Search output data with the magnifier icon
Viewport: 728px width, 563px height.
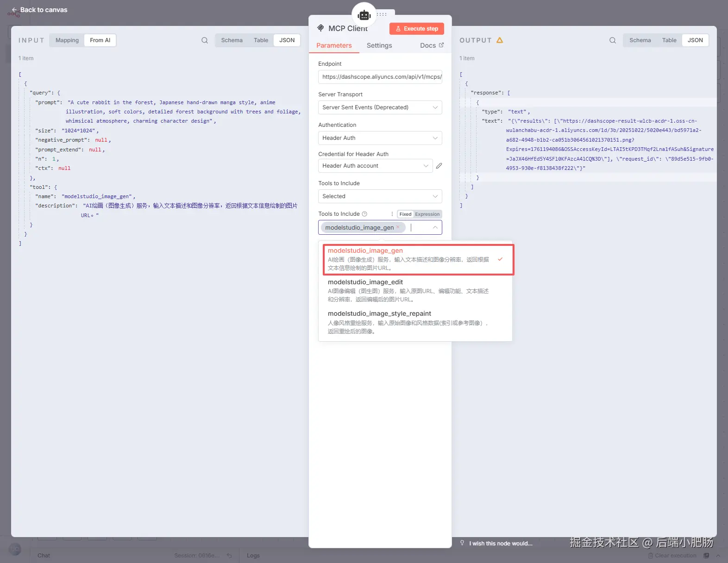coord(613,40)
